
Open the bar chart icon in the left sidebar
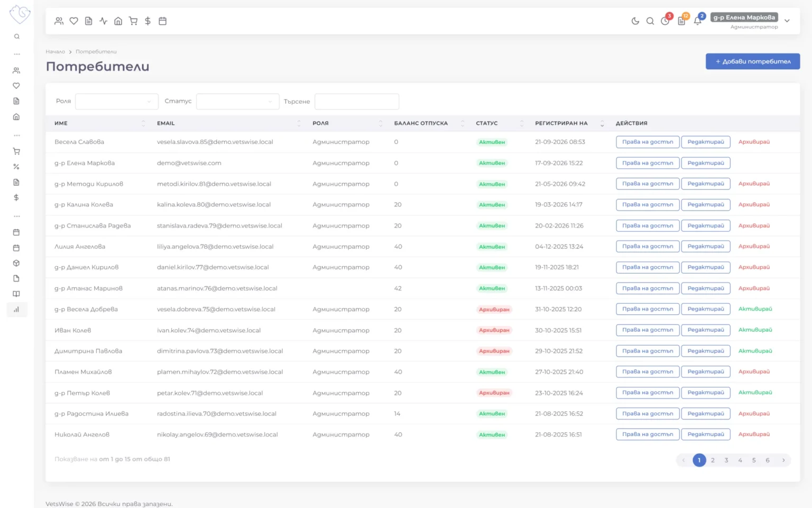click(16, 310)
